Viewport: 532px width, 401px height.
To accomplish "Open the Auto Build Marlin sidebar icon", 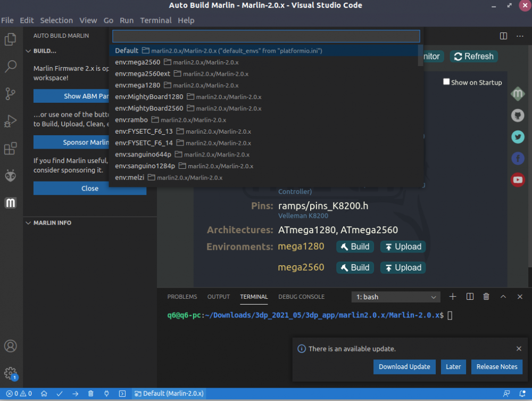I will pos(11,203).
